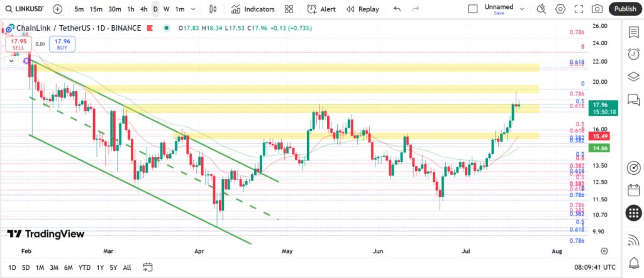Viewport: 644px width, 278px height.
Task: Switch to the 5m timeframe
Action: coord(79,9)
